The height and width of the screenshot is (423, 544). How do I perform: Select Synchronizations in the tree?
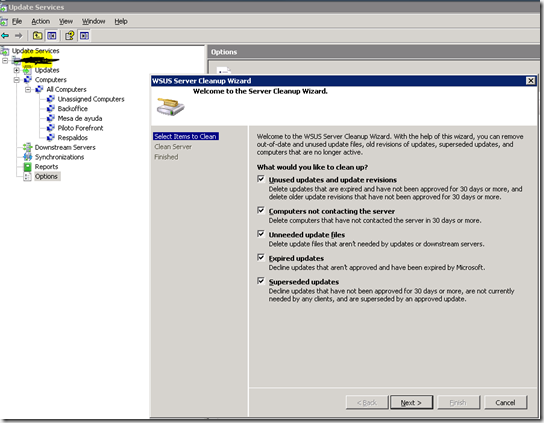coord(59,157)
